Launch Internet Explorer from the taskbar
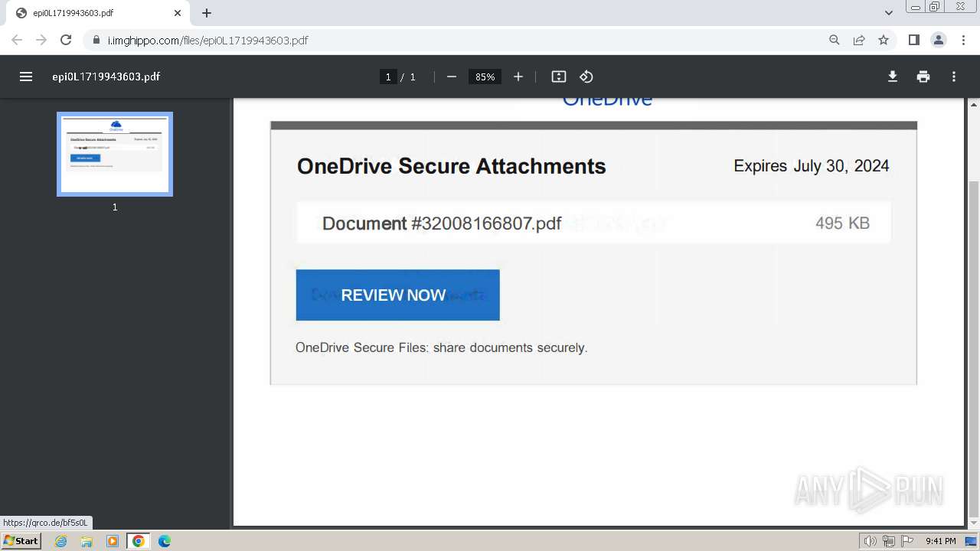The width and height of the screenshot is (980, 551). click(x=61, y=541)
